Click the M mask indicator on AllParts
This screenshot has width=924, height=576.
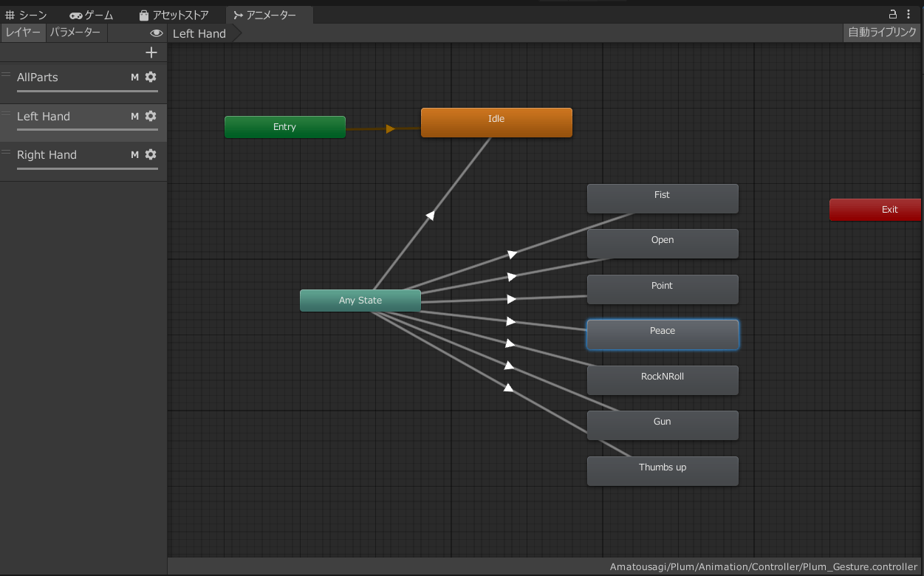[x=134, y=77]
